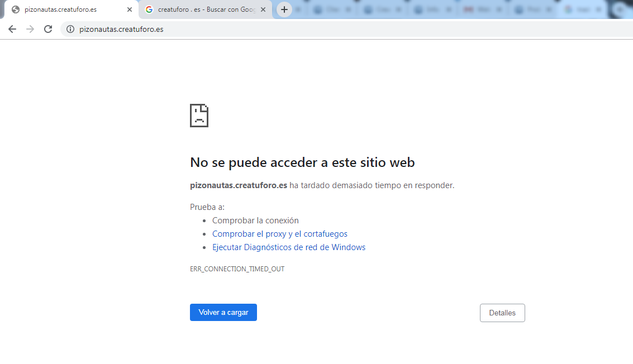
Task: Close the Buscar con Google tab
Action: 263,9
